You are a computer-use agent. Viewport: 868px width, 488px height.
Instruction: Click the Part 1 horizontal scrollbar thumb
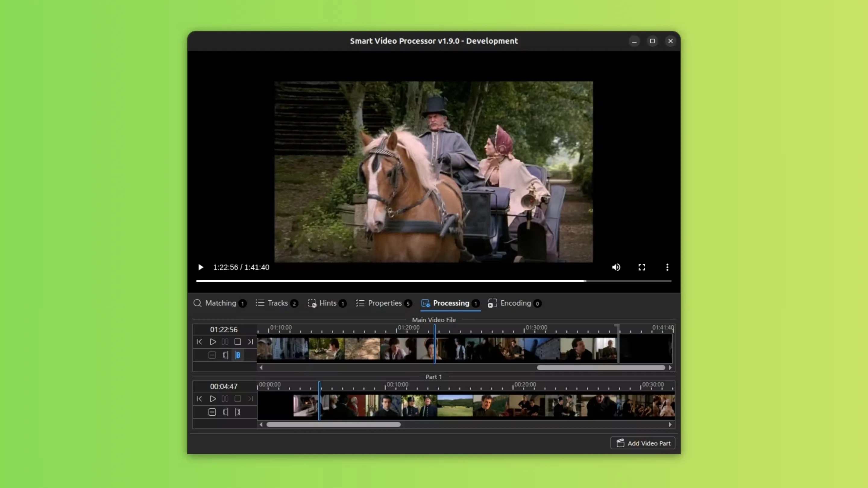(334, 425)
